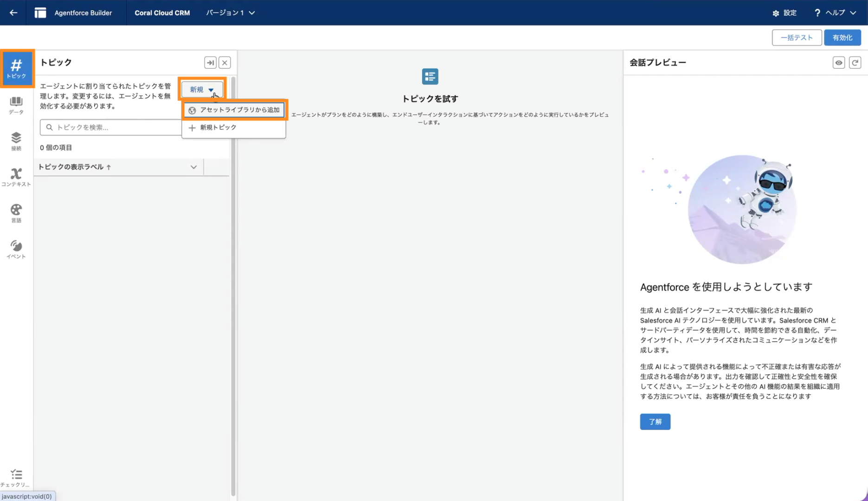Click the Coral Cloud CRM agent name
This screenshot has height=501, width=868.
click(162, 13)
